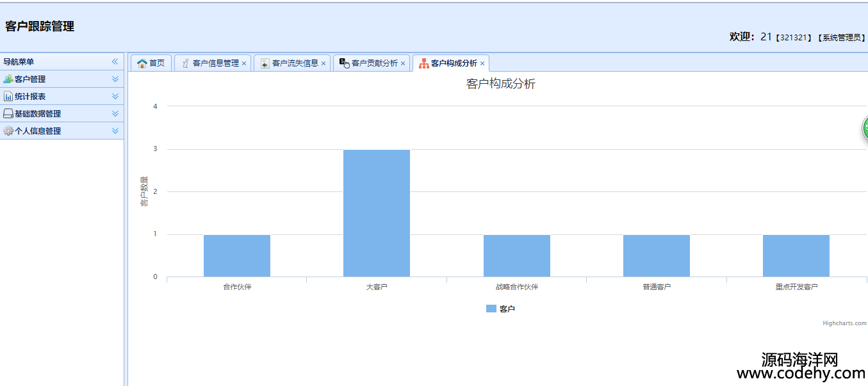Click the 客户构成分析 tab hierarchy icon
This screenshot has width=868, height=386.
pyautogui.click(x=423, y=63)
